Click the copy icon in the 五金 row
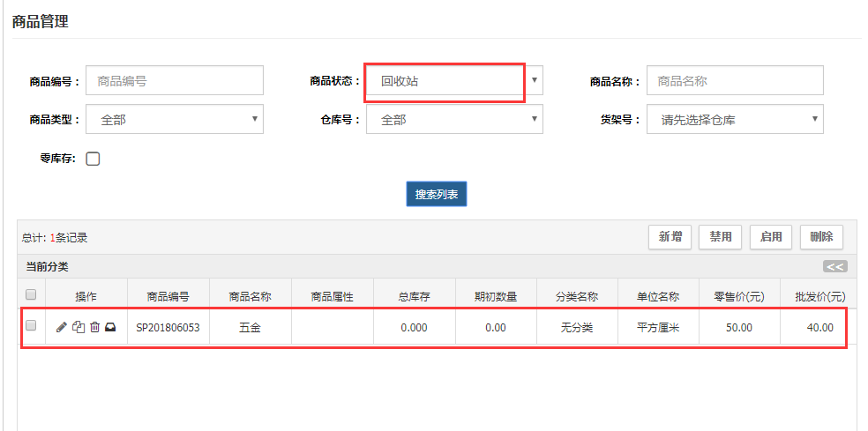This screenshot has width=868, height=431. tap(79, 328)
